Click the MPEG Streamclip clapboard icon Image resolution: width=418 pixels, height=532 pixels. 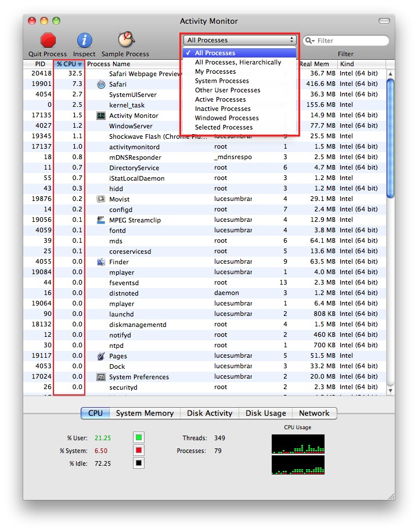[x=101, y=220]
